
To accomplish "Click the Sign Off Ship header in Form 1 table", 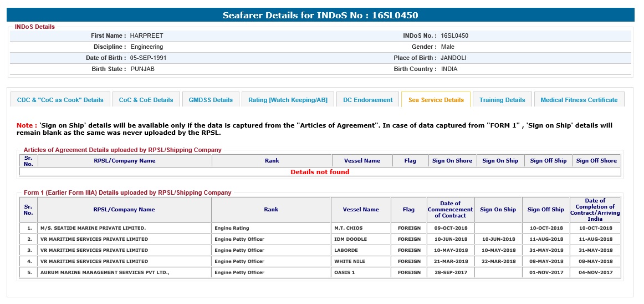I will click(545, 210).
